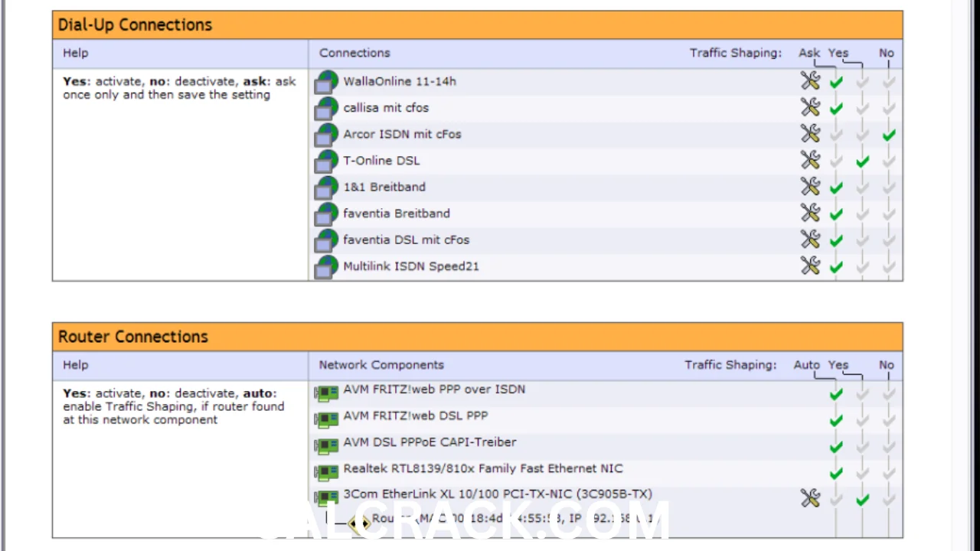Set T-Online DSL traffic shaping to No
The image size is (980, 551).
(888, 161)
